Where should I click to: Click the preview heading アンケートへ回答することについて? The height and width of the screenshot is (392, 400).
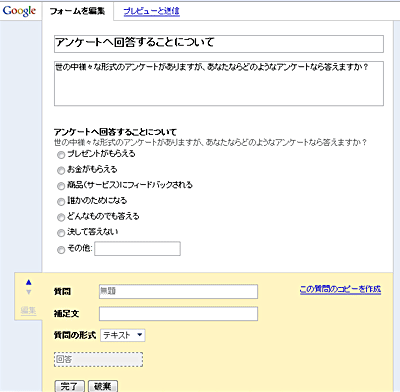point(115,132)
